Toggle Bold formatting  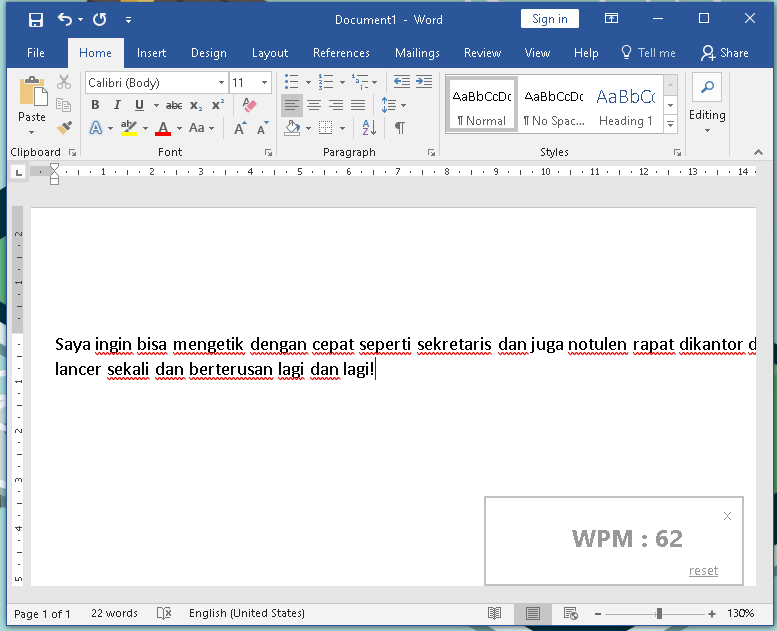point(95,105)
